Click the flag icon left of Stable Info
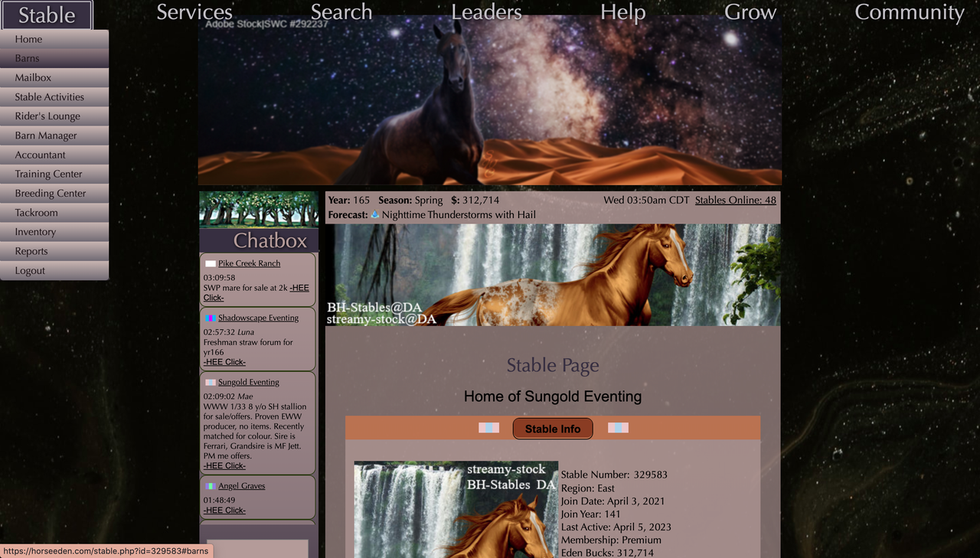 tap(489, 428)
